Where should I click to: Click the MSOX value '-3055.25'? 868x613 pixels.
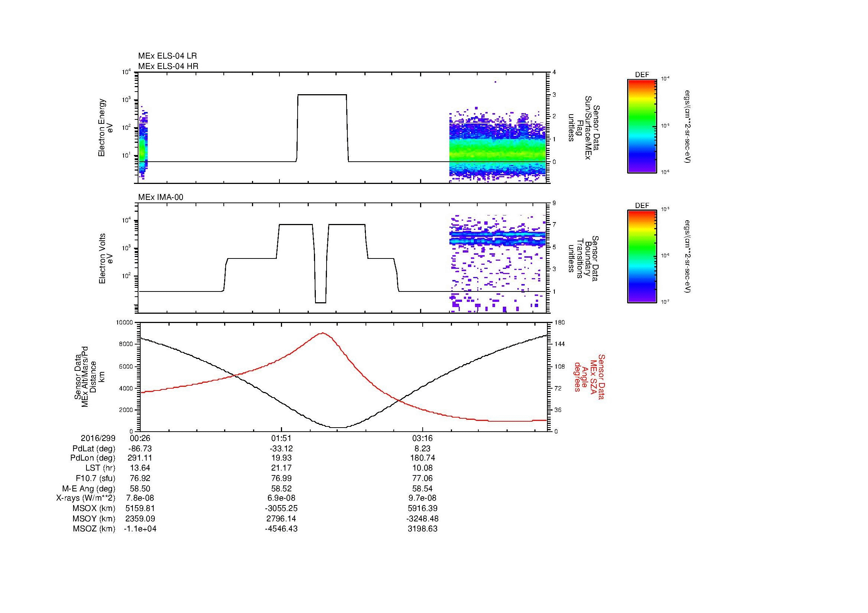pos(281,508)
